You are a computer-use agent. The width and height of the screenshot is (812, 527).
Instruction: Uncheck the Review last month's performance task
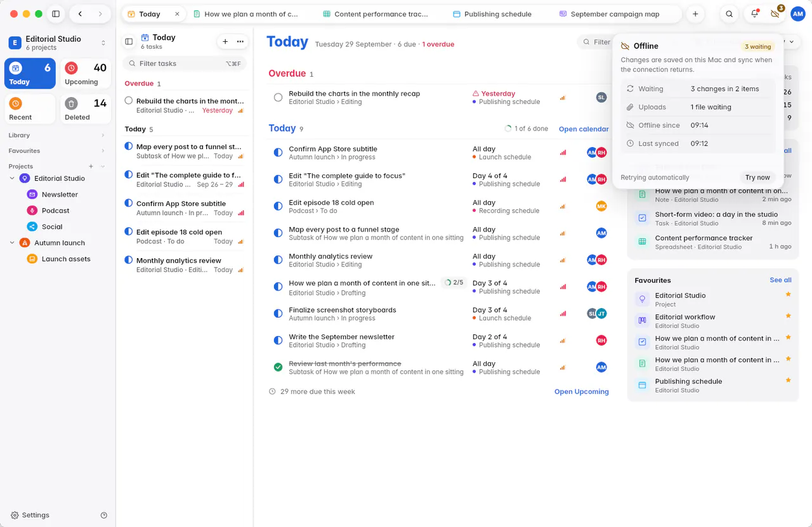[278, 367]
